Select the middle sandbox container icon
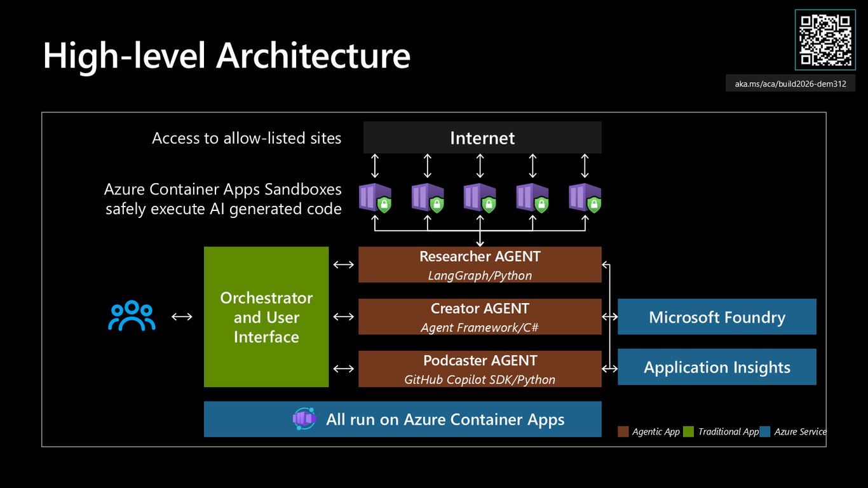The image size is (868, 488). [480, 198]
